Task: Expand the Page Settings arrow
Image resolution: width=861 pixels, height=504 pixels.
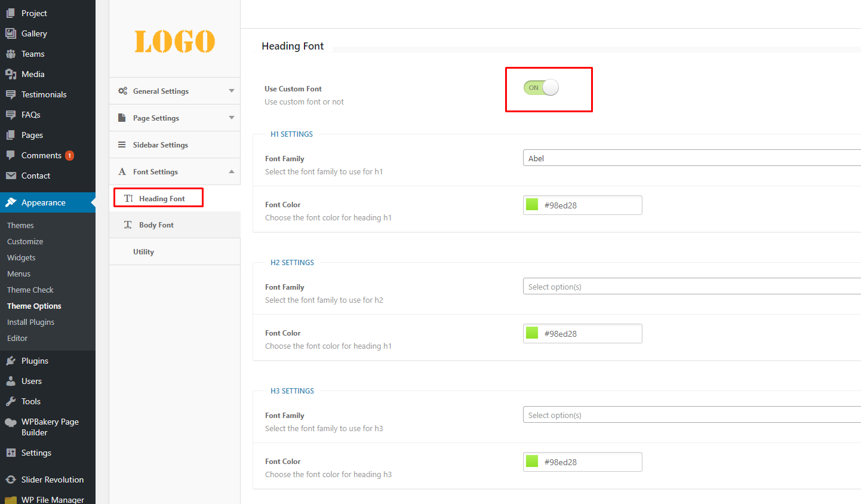Action: pos(232,118)
